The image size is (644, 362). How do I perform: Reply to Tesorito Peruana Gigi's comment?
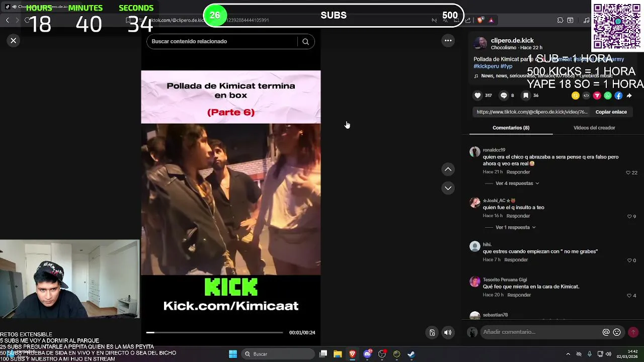point(519,295)
